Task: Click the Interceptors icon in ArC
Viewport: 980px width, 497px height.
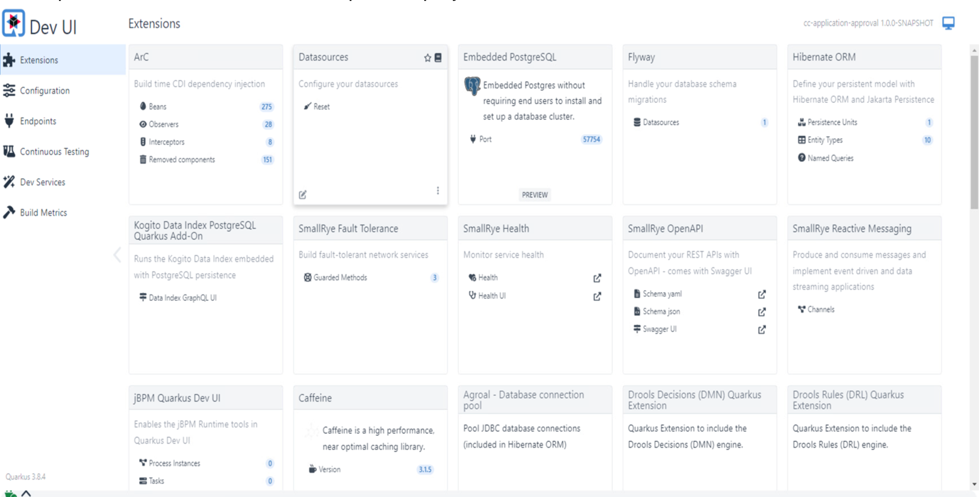Action: point(143,142)
